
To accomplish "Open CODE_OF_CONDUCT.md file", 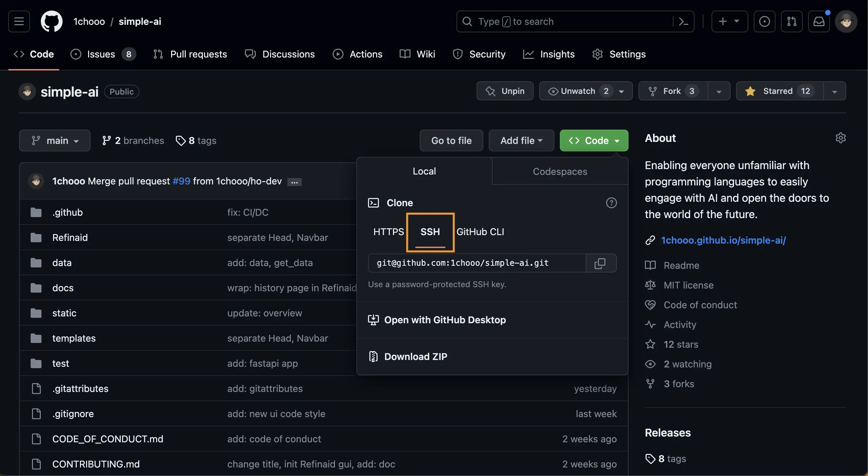I will tap(107, 439).
